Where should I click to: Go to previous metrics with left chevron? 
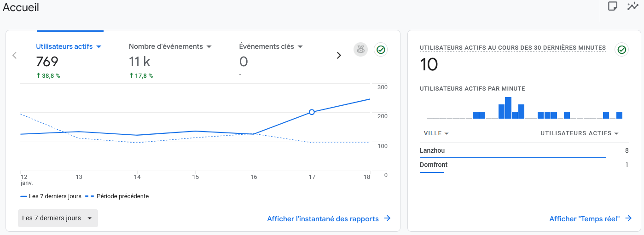[x=14, y=56]
